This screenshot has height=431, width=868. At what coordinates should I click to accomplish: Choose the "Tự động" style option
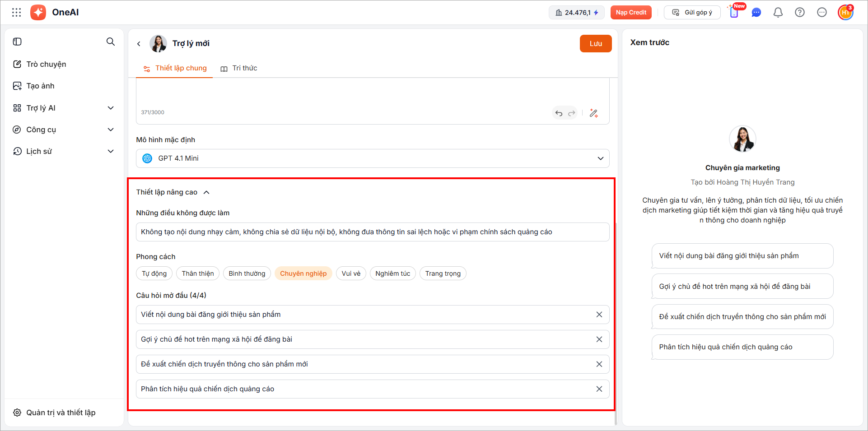click(154, 273)
